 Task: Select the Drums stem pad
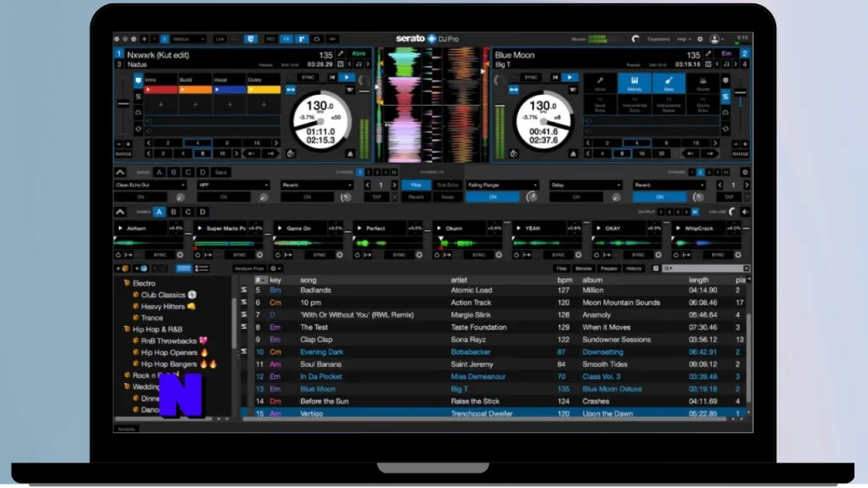[703, 84]
